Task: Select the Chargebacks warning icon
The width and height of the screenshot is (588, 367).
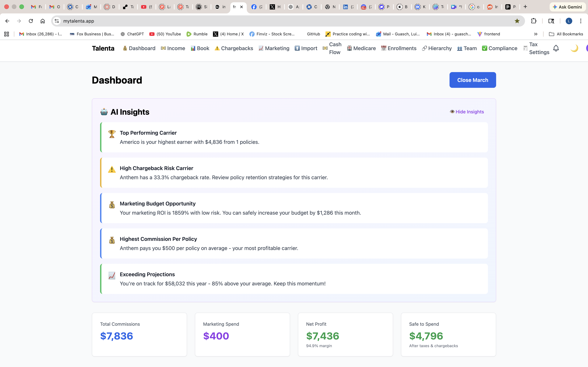Action: (x=217, y=48)
